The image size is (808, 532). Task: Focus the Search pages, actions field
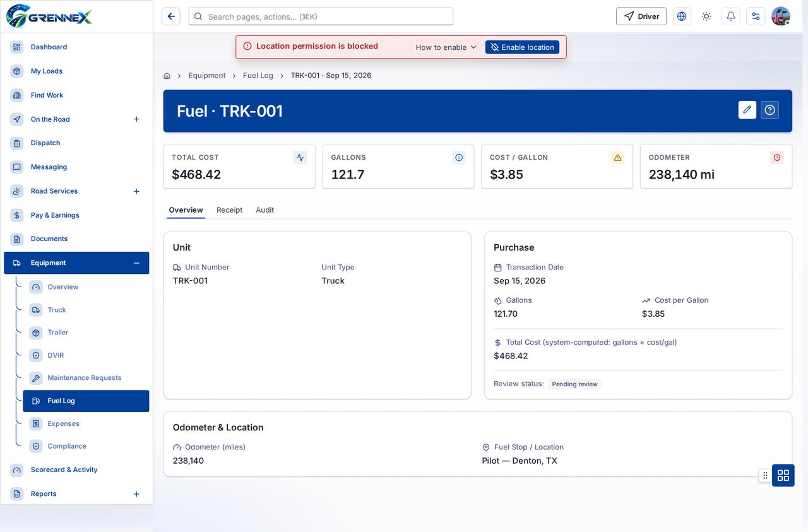click(321, 16)
